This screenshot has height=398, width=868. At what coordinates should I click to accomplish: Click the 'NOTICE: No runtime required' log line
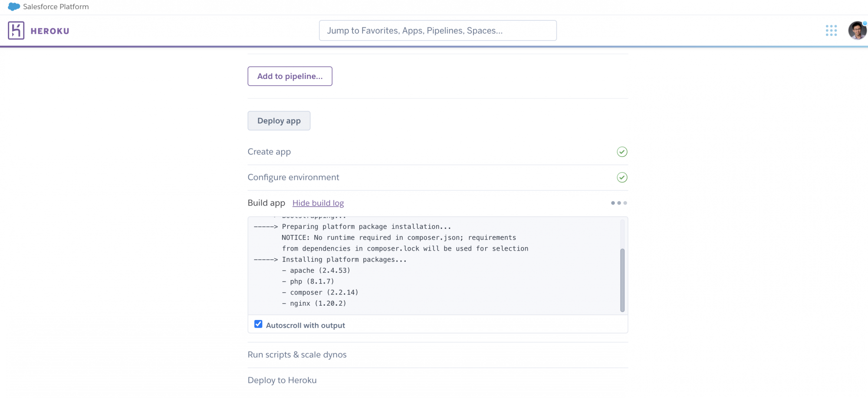(399, 238)
